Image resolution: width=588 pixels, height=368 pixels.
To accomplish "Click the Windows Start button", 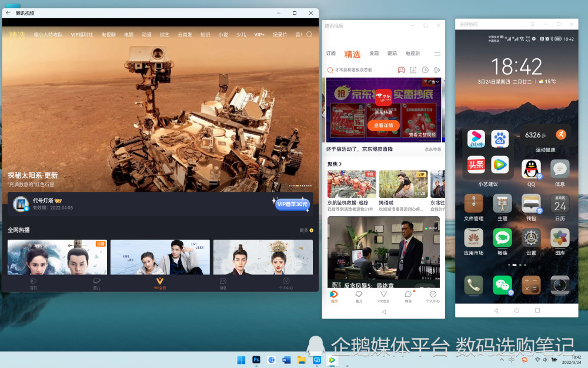I will click(x=241, y=360).
